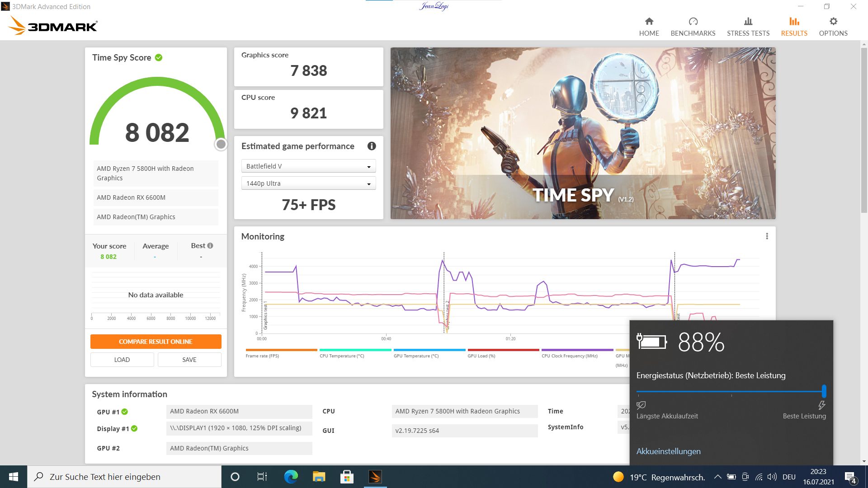
Task: Open the Monitoring three-dot menu
Action: coord(767,236)
